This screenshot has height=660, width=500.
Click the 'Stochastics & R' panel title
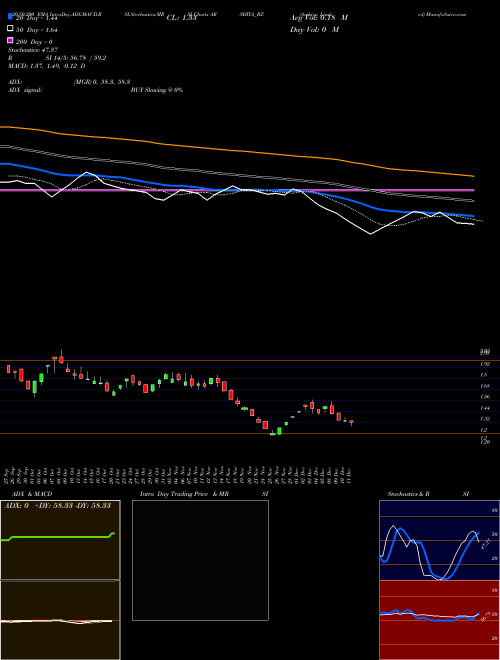tap(409, 494)
